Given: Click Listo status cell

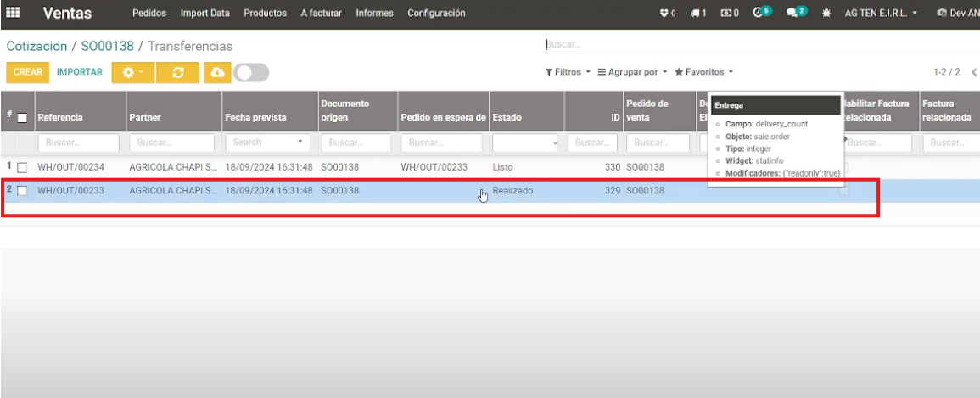Looking at the screenshot, I should tap(502, 167).
